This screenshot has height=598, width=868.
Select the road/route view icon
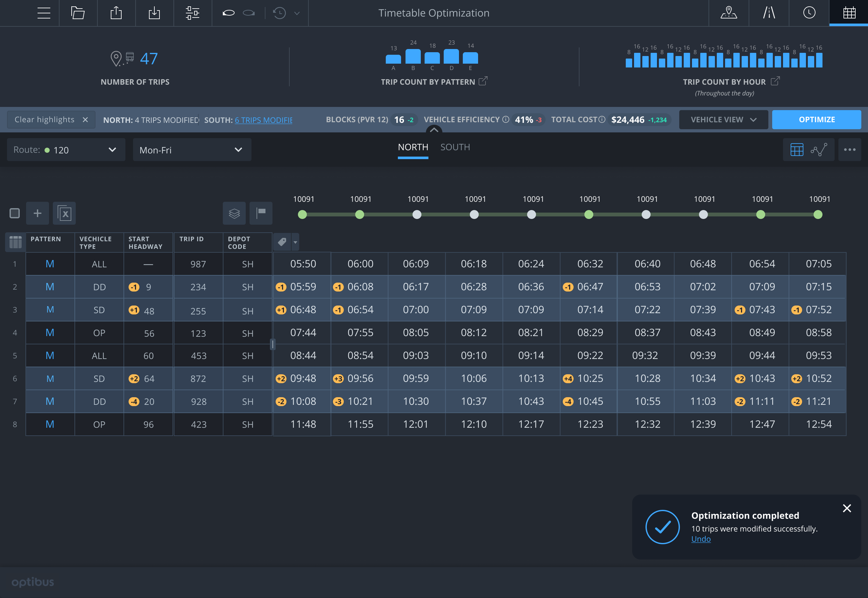768,13
